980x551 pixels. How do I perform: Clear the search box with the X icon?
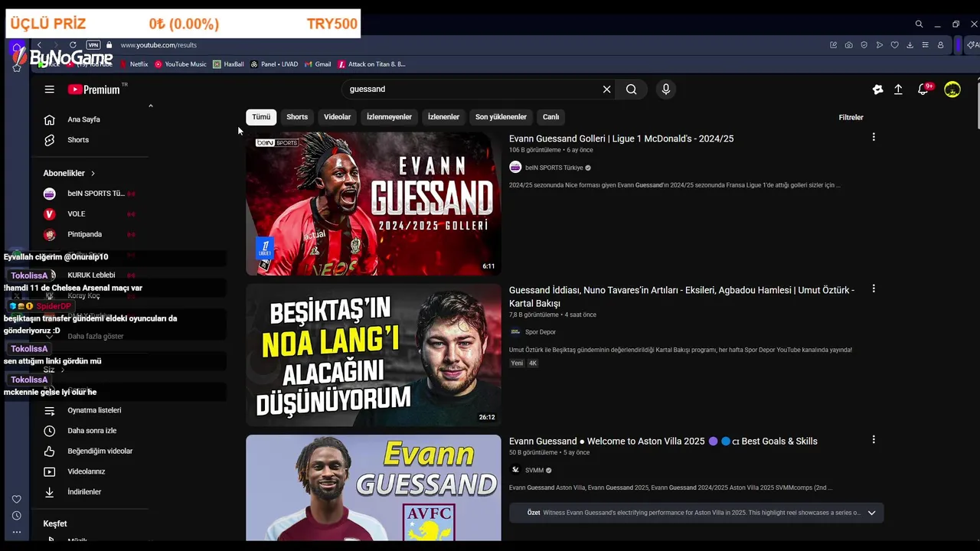(606, 90)
